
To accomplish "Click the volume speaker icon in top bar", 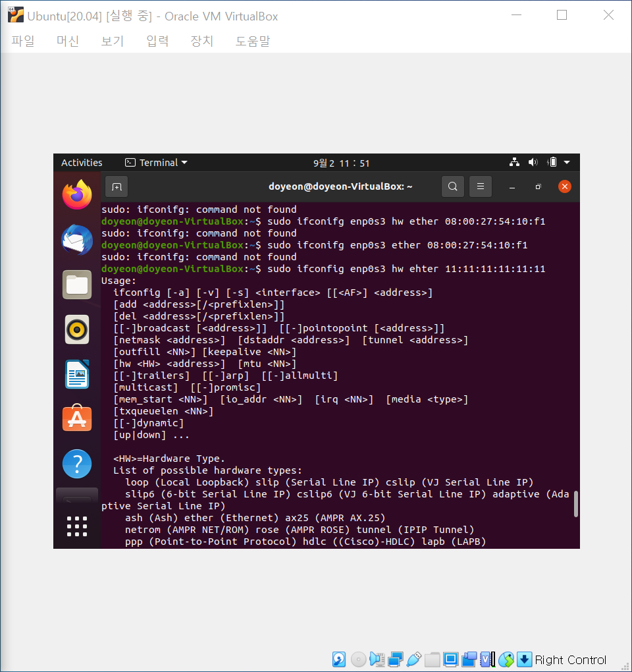I will 533,163.
